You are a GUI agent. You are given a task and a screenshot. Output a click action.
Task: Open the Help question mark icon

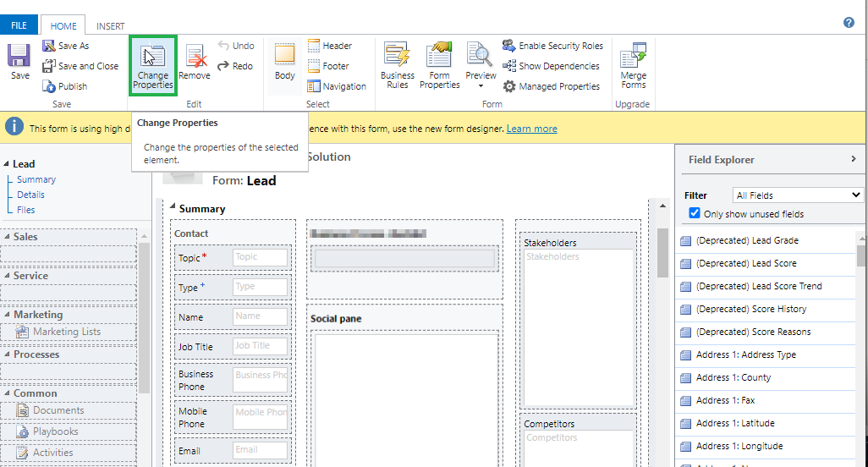[849, 23]
